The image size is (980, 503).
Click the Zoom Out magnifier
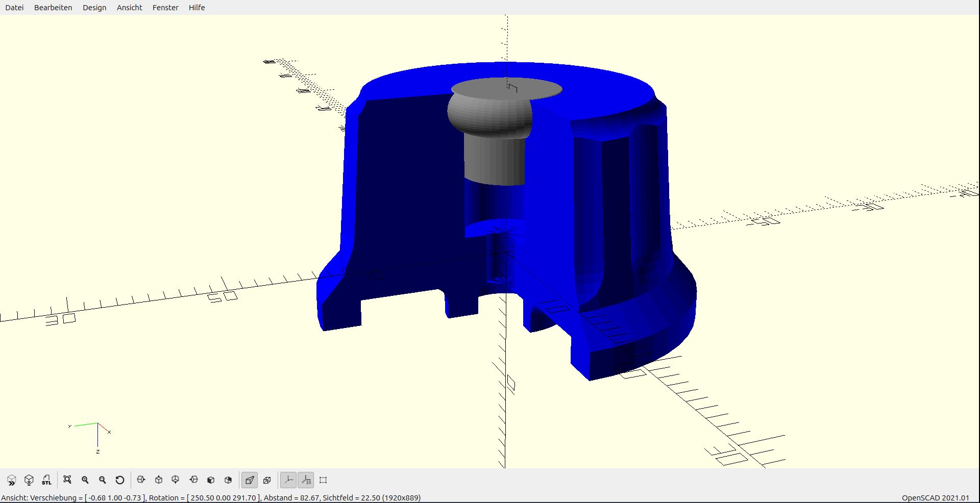click(103, 480)
